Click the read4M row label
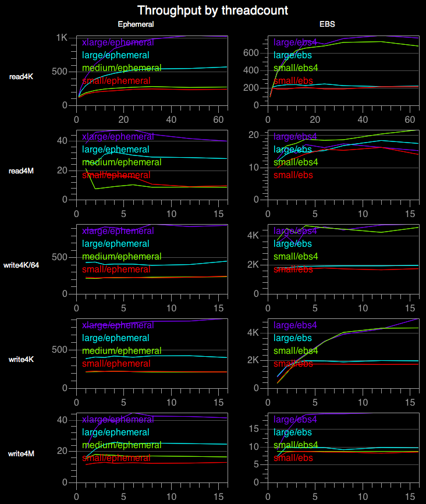Image resolution: width=426 pixels, height=504 pixels. click(x=22, y=171)
